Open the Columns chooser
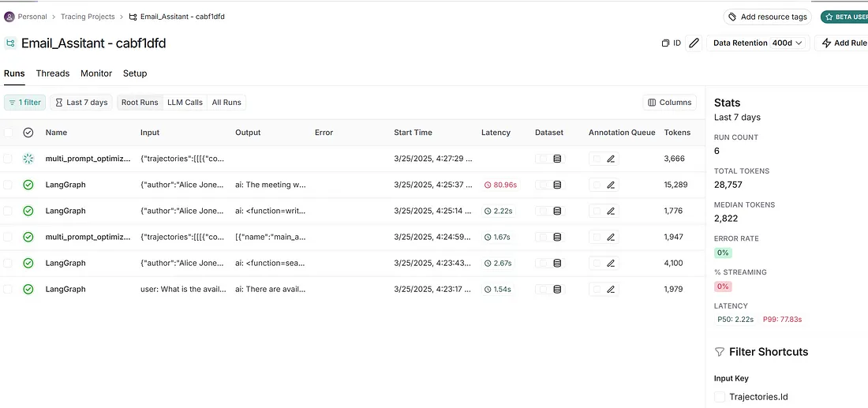868x408 pixels. 669,103
